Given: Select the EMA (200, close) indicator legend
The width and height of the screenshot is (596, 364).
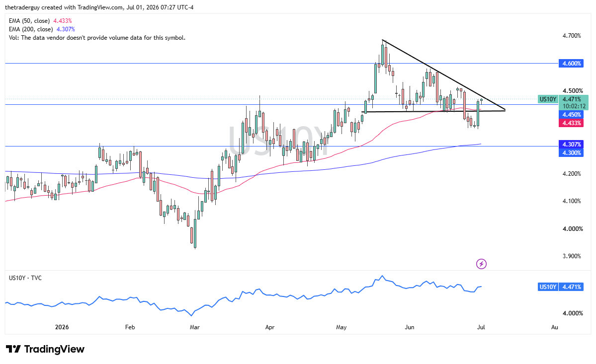Looking at the screenshot, I should point(42,29).
